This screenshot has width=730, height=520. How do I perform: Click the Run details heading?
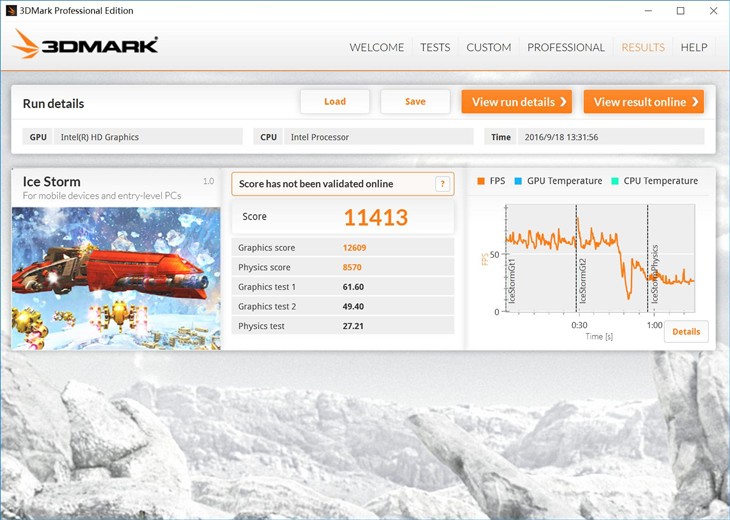54,103
